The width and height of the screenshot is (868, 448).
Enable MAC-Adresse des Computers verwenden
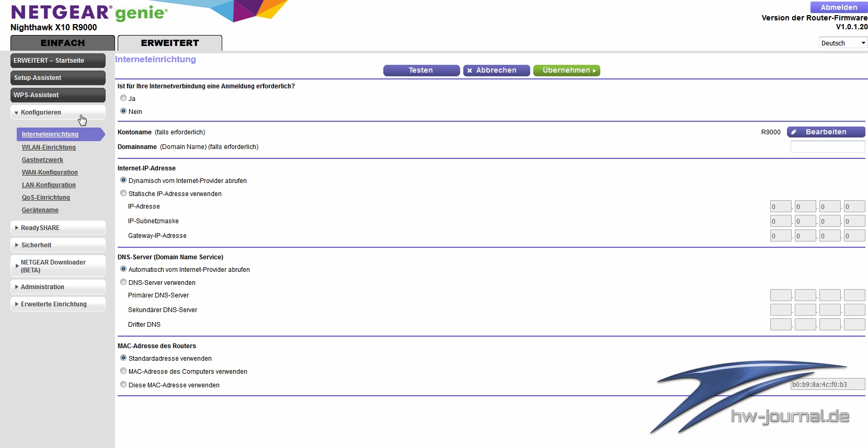pos(123,371)
